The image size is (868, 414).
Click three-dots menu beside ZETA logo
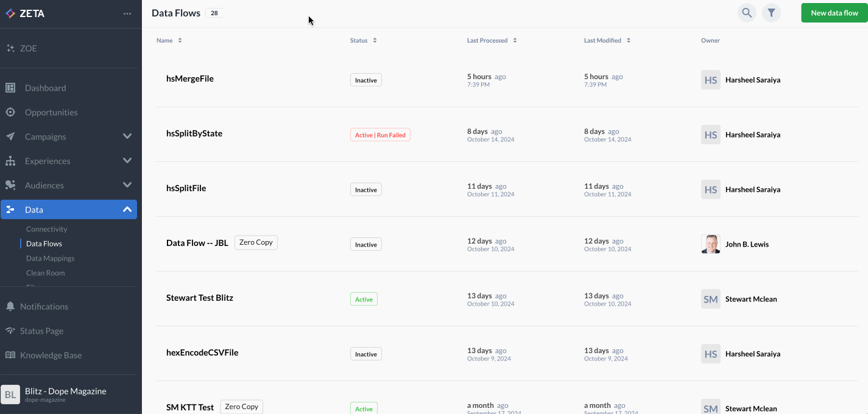pos(127,13)
